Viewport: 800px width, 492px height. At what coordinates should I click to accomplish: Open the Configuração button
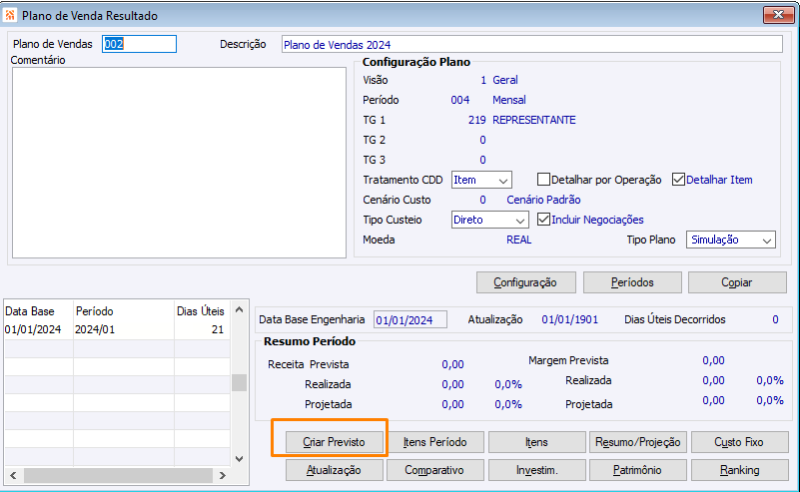526,282
